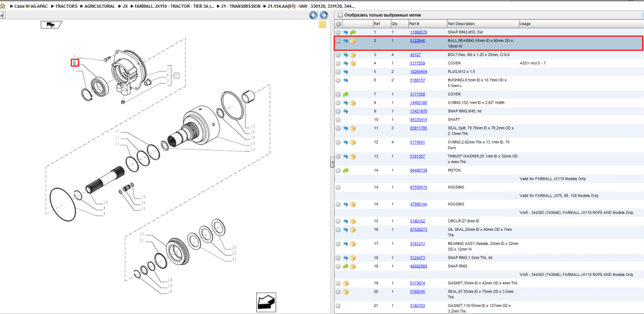Image resolution: width=644 pixels, height=314 pixels.
Task: Click the blue arrow icon for part 10269404
Action: tap(346, 72)
